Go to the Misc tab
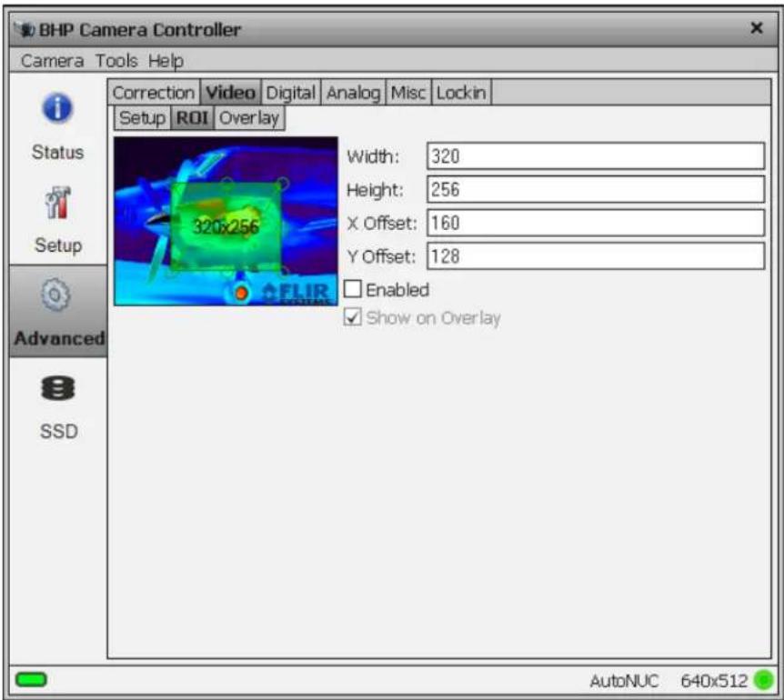 click(408, 93)
